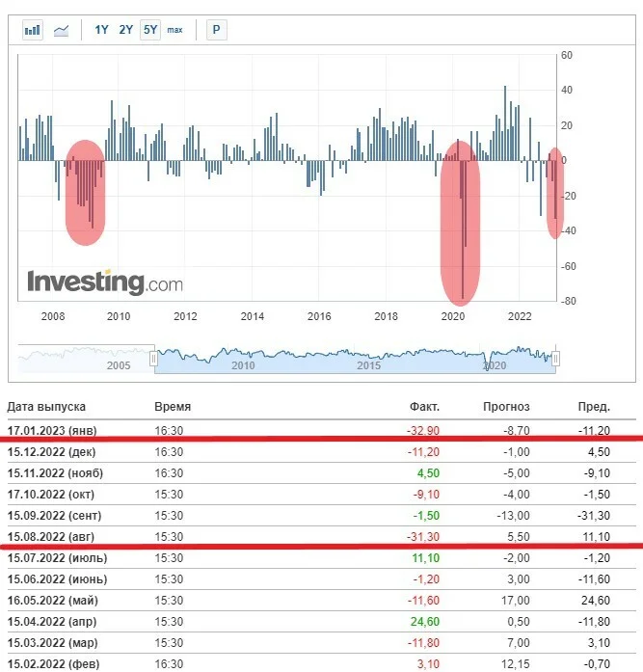Open the 15.08.2022 (авг) release row
This screenshot has width=643, height=672.
(322, 537)
